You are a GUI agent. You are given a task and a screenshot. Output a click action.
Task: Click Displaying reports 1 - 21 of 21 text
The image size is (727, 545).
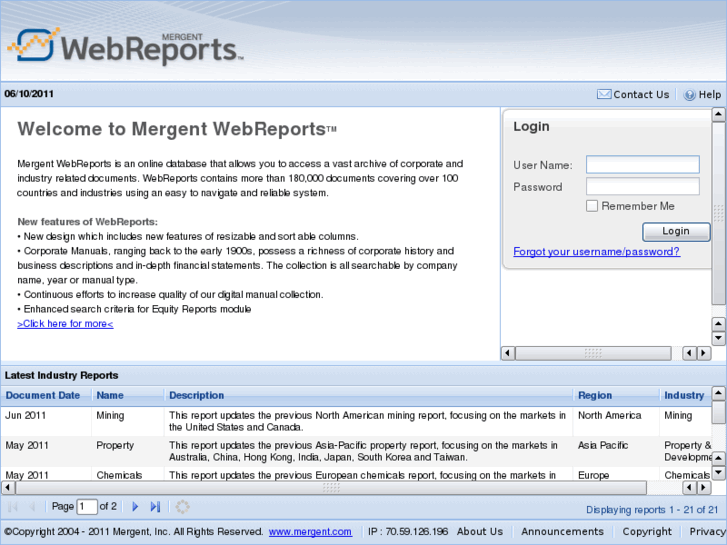[652, 510]
